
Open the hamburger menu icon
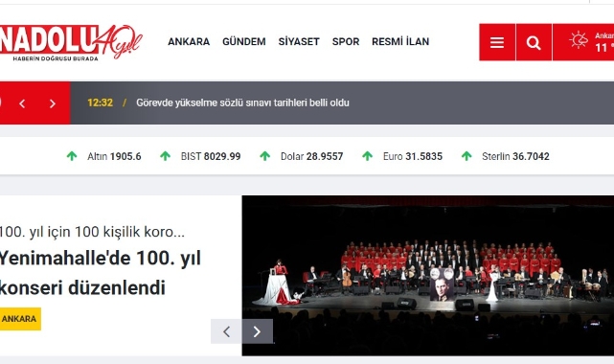point(497,42)
